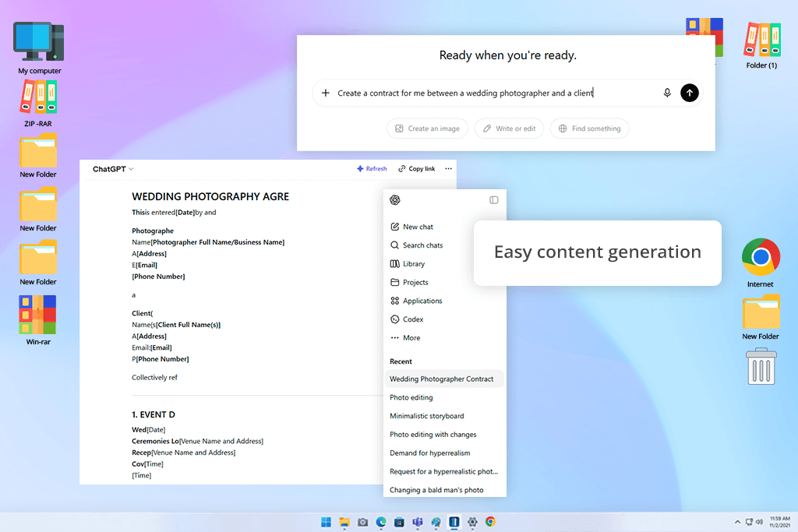Image resolution: width=798 pixels, height=532 pixels.
Task: Open Microsoft Teams from the taskbar
Action: pos(418,523)
